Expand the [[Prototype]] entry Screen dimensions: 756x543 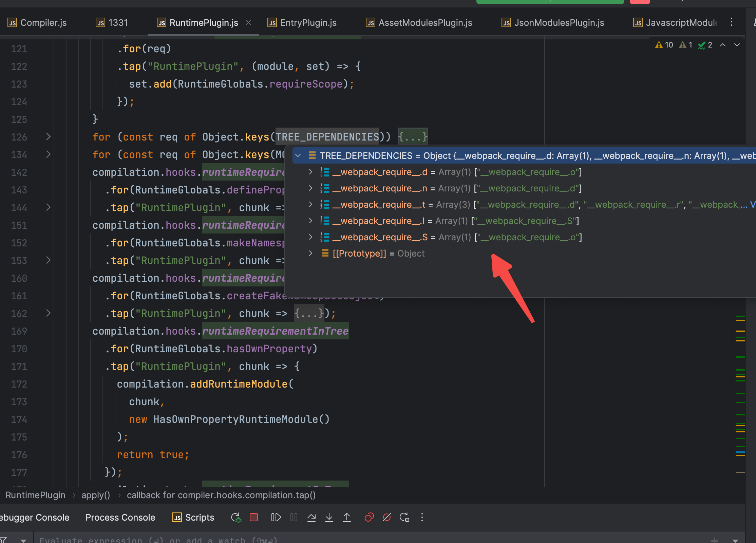coord(310,254)
